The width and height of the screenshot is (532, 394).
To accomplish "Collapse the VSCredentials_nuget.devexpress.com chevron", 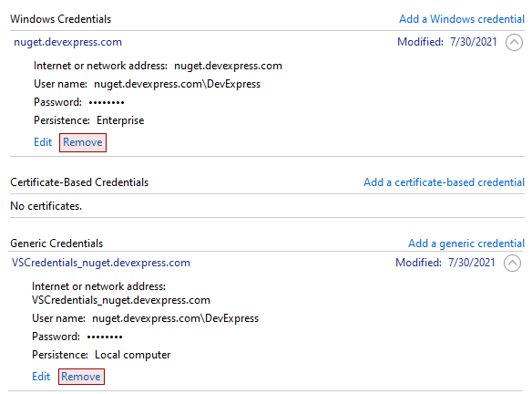I will click(x=512, y=264).
